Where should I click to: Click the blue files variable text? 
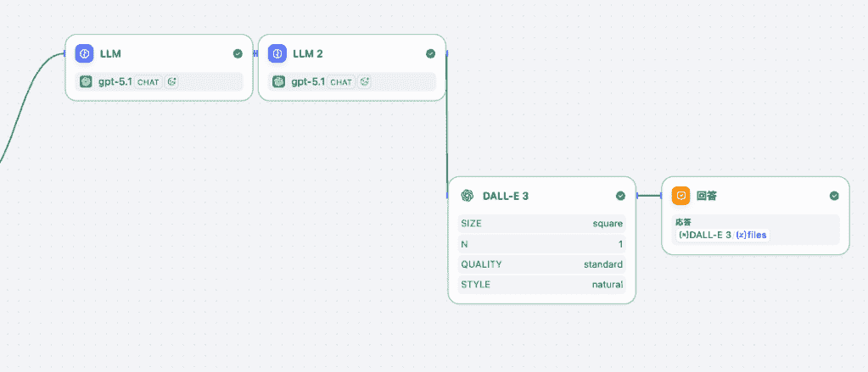[x=757, y=235]
